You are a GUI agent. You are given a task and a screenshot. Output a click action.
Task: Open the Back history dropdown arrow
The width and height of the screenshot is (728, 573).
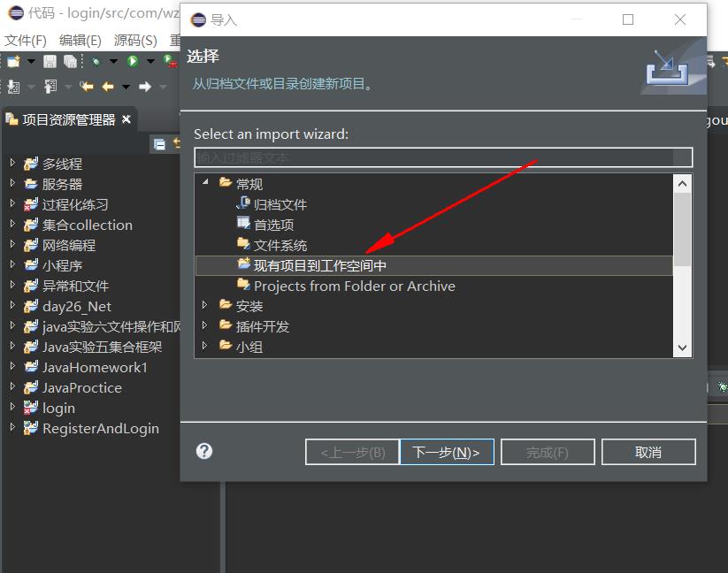[126, 87]
